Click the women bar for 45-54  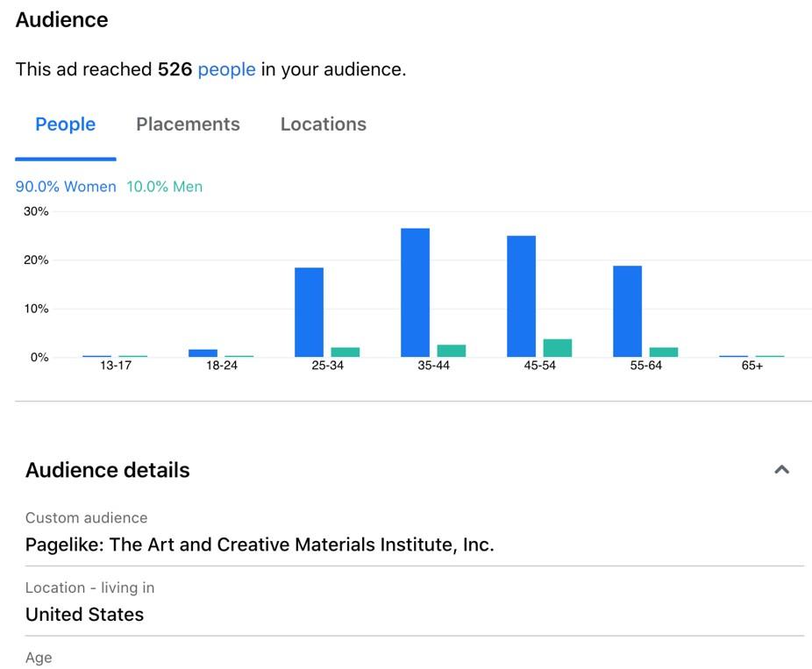[x=521, y=296]
